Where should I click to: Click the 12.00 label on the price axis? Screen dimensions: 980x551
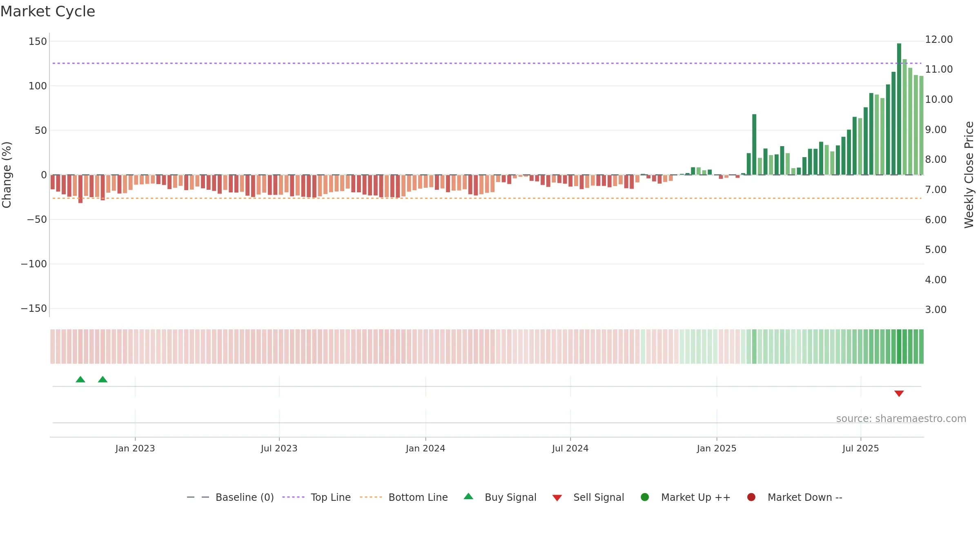[939, 40]
